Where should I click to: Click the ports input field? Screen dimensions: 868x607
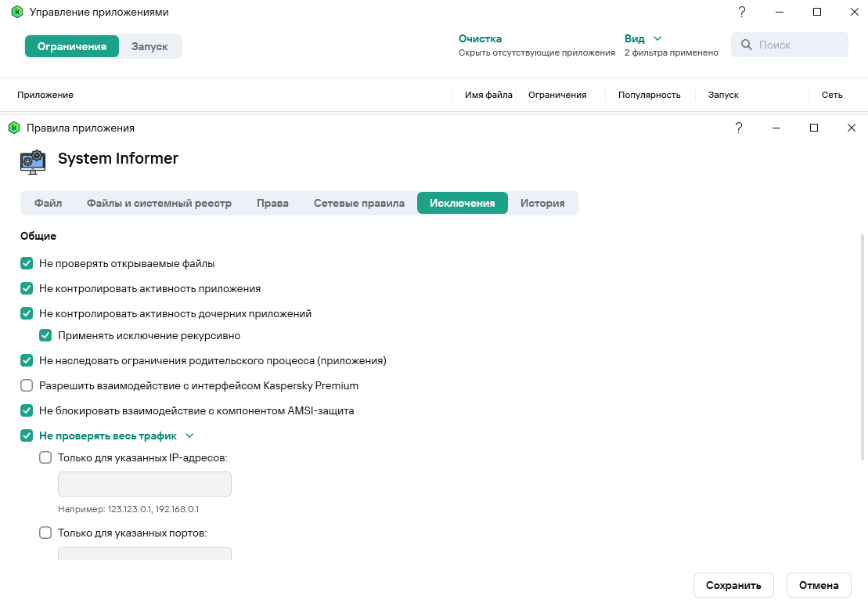pos(145,553)
